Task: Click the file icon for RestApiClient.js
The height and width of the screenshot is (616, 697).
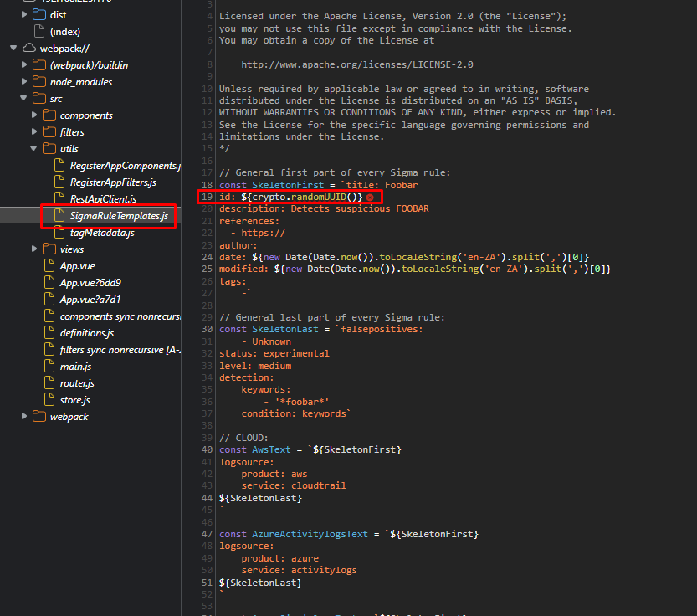Action: pos(59,198)
